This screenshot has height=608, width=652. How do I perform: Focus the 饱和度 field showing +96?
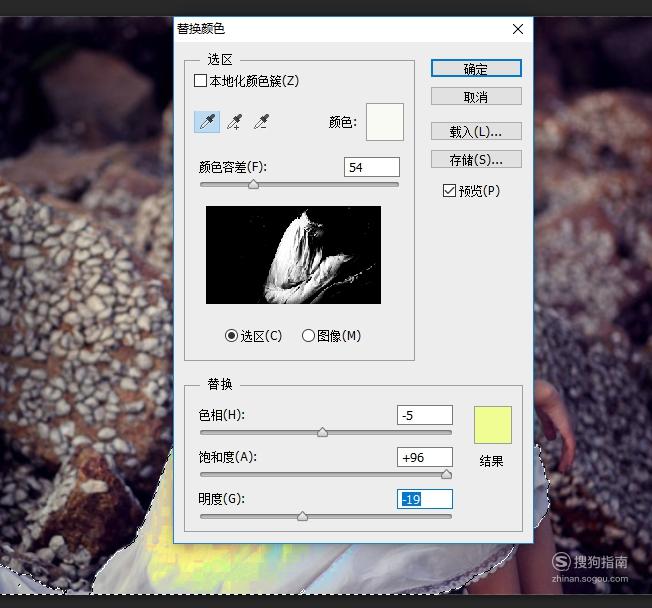pyautogui.click(x=425, y=457)
